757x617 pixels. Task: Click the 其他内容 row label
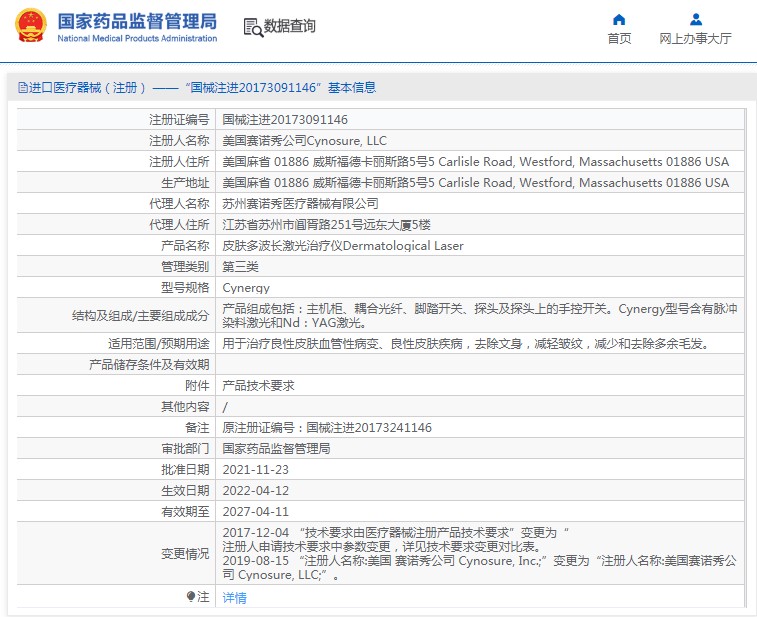pyautogui.click(x=185, y=407)
